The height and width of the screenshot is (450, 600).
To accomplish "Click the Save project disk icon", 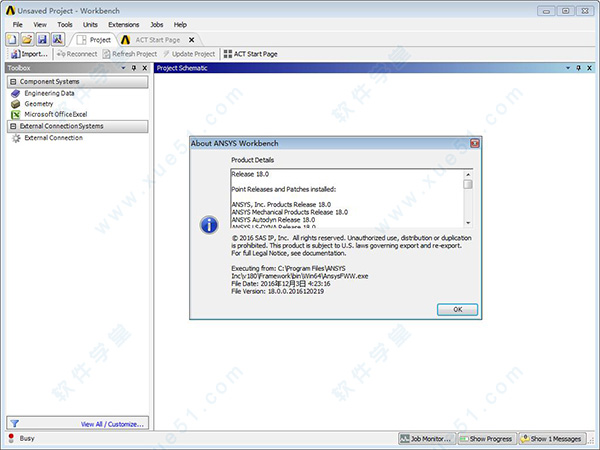I will [42, 39].
